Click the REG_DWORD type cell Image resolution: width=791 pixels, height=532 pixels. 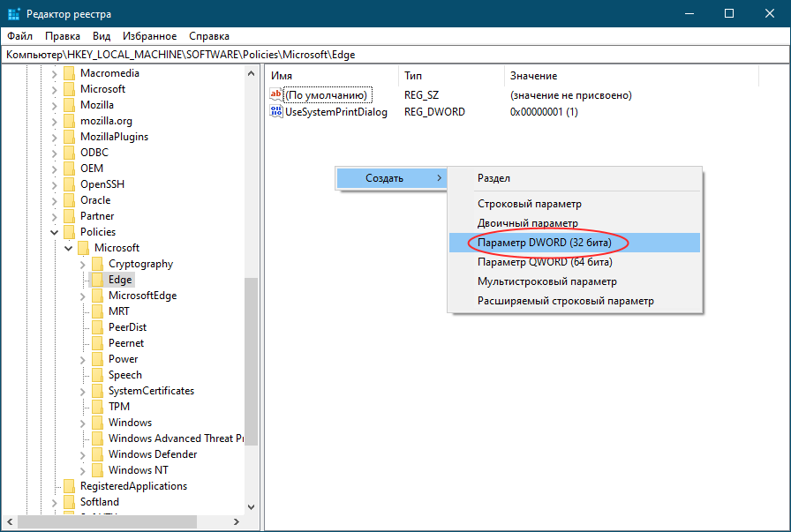coord(434,112)
